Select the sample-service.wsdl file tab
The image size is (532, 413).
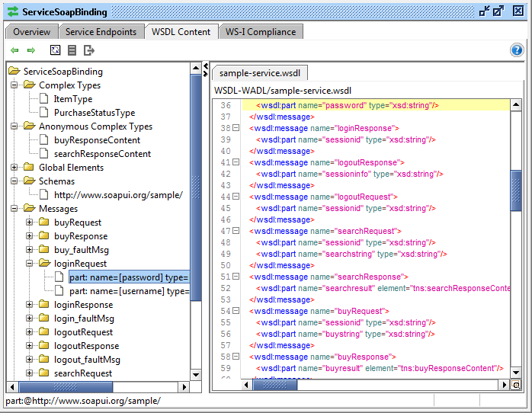point(259,73)
